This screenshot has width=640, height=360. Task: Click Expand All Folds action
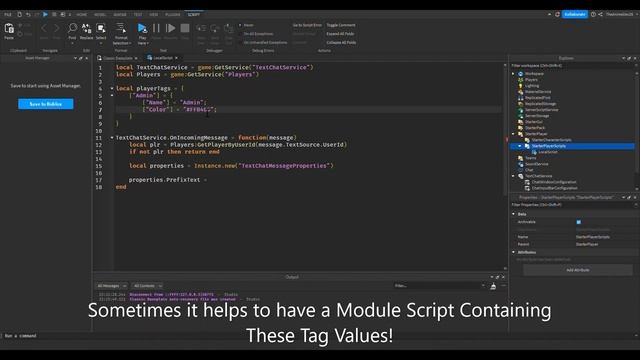tap(340, 34)
